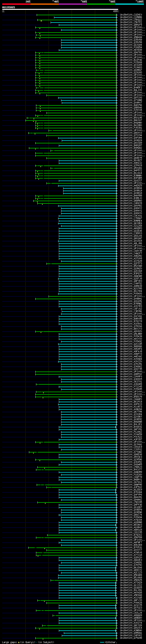Select hit label UniRef100_Q1XGA4

pyautogui.click(x=131, y=45)
